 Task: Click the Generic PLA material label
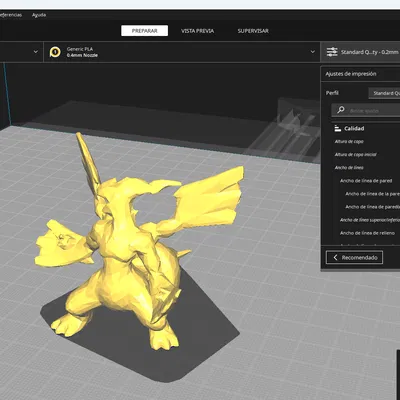point(80,49)
